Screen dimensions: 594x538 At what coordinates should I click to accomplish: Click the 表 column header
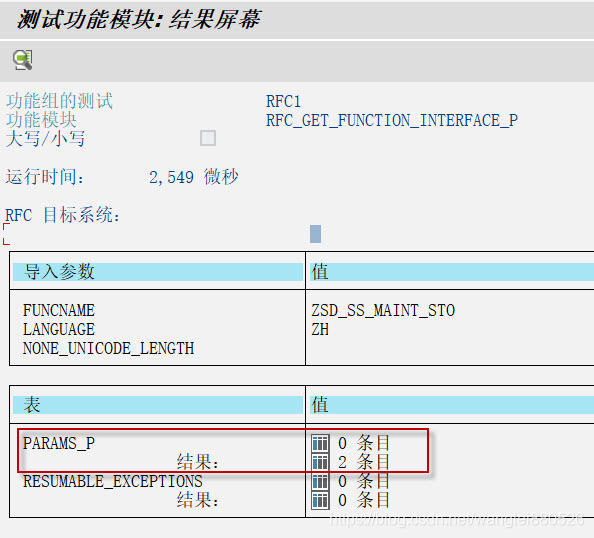pos(158,405)
